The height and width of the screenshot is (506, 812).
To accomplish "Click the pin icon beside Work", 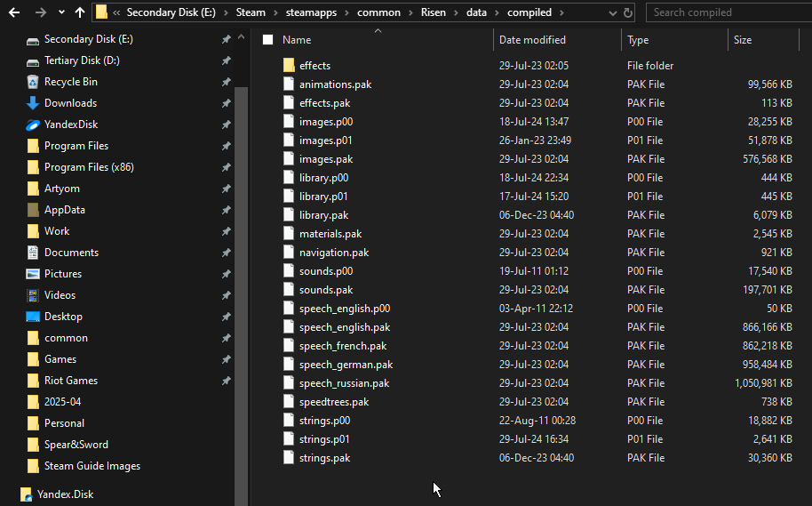I will 227,231.
